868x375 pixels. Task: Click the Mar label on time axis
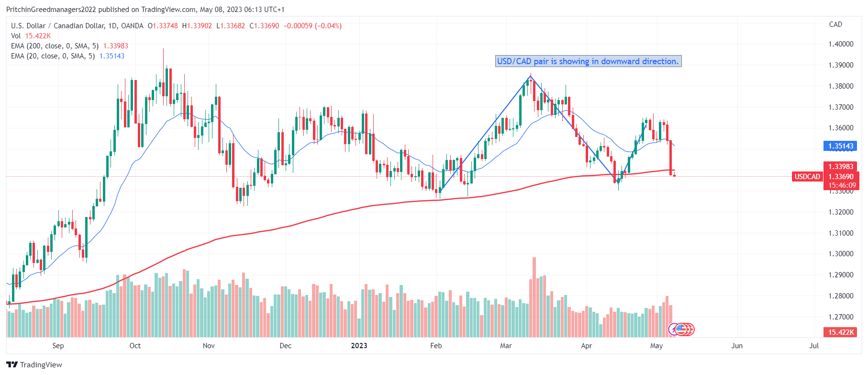click(x=506, y=346)
